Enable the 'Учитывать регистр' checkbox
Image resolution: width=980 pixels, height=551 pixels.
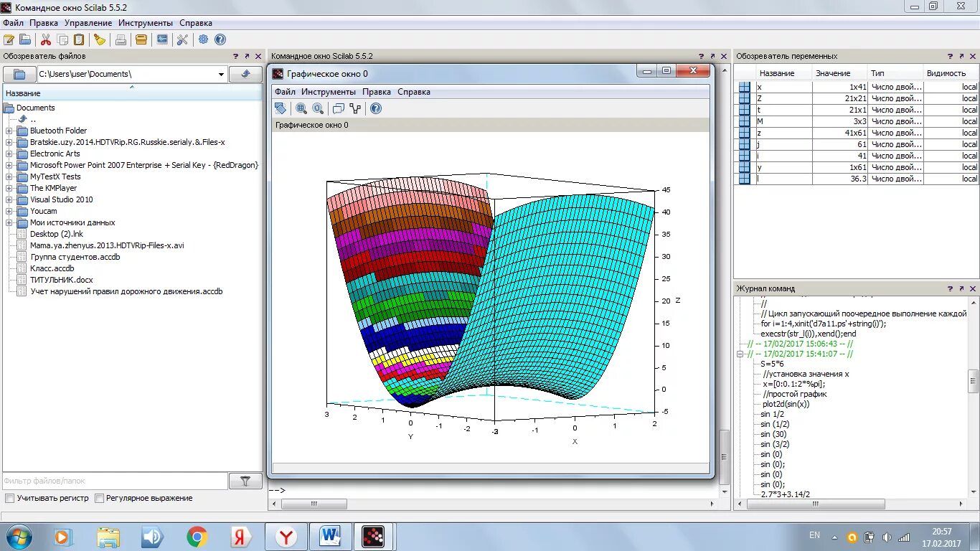pyautogui.click(x=9, y=498)
